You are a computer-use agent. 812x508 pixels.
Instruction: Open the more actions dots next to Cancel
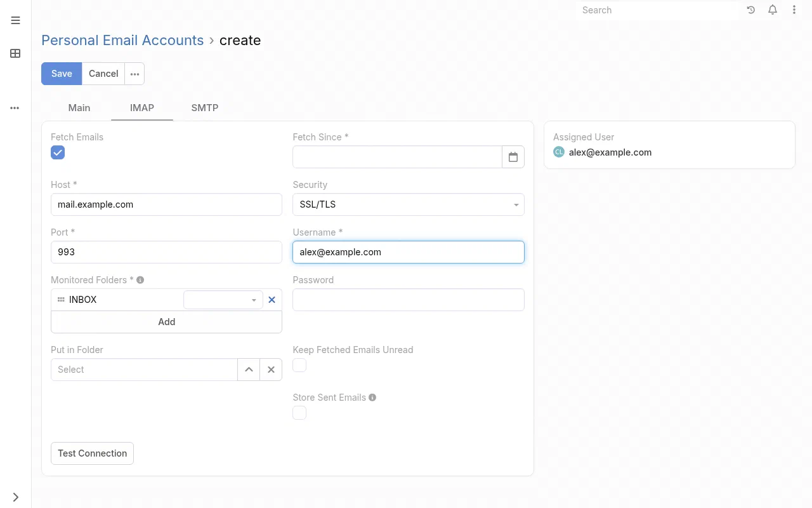click(x=134, y=74)
